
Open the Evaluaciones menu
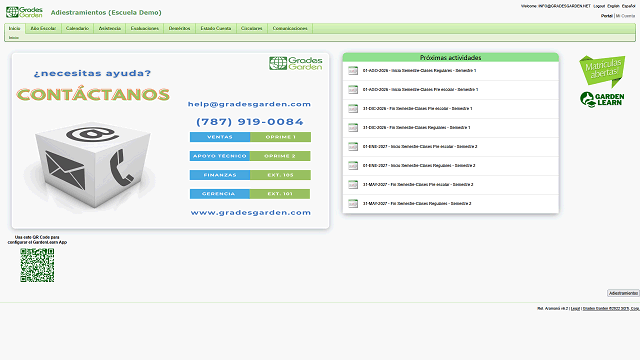click(144, 28)
